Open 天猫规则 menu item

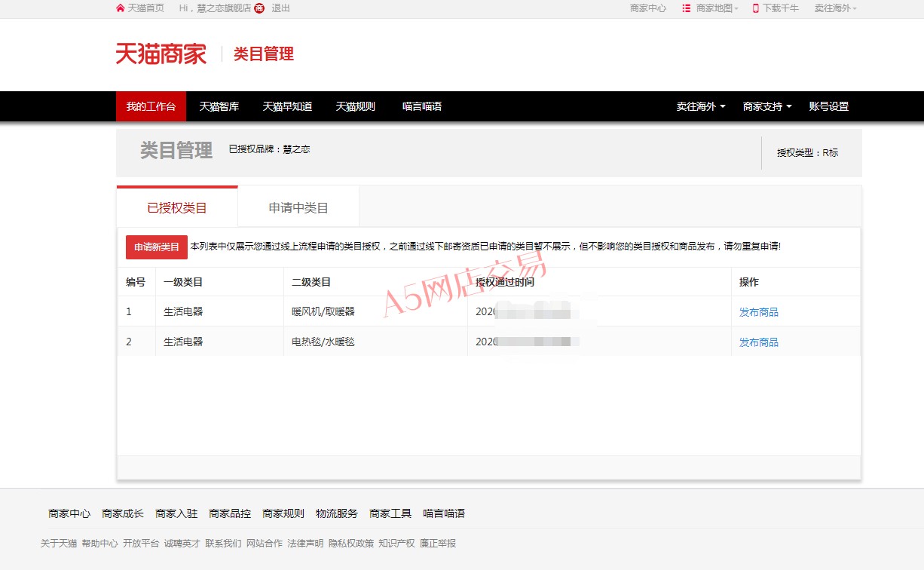click(x=355, y=106)
